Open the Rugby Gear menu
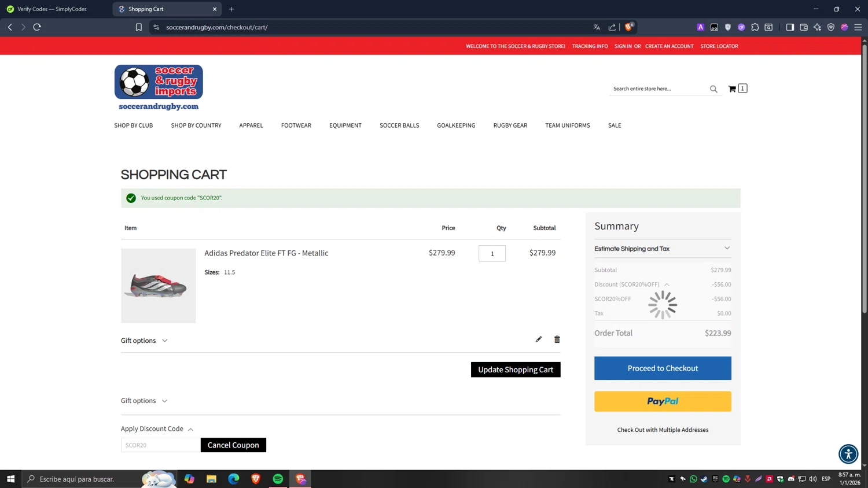 pos(510,125)
